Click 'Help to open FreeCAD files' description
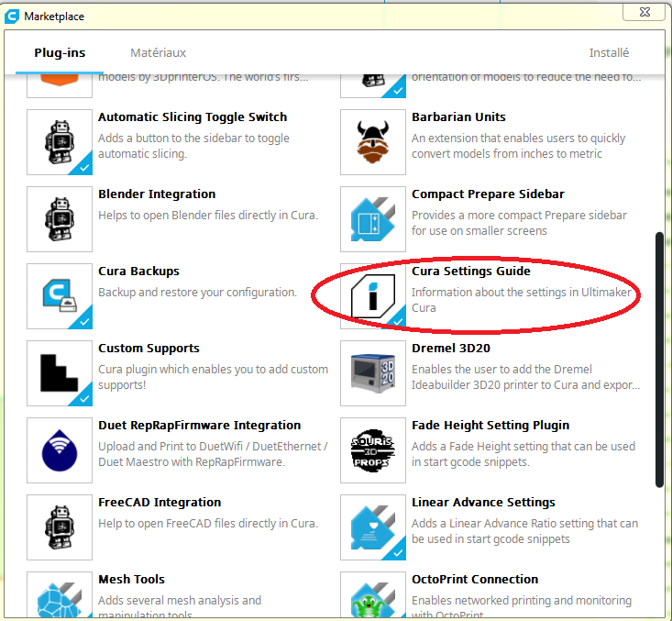The width and height of the screenshot is (672, 621). coord(208,524)
